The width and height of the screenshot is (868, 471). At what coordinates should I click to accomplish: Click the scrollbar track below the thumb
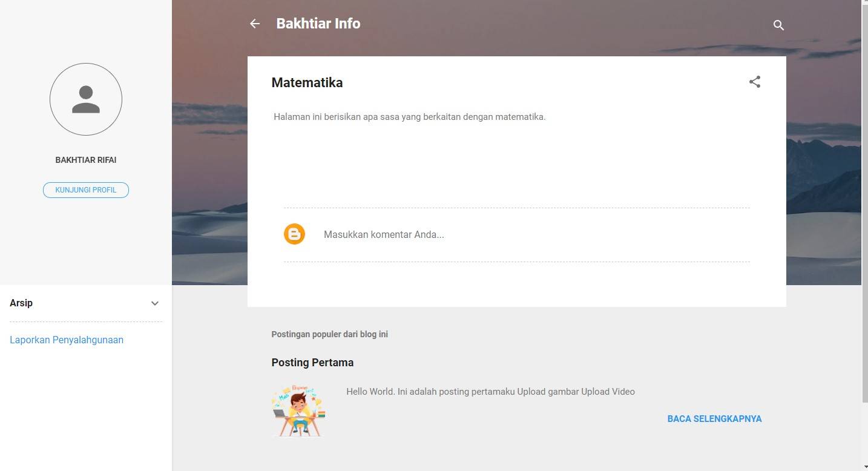point(864,436)
